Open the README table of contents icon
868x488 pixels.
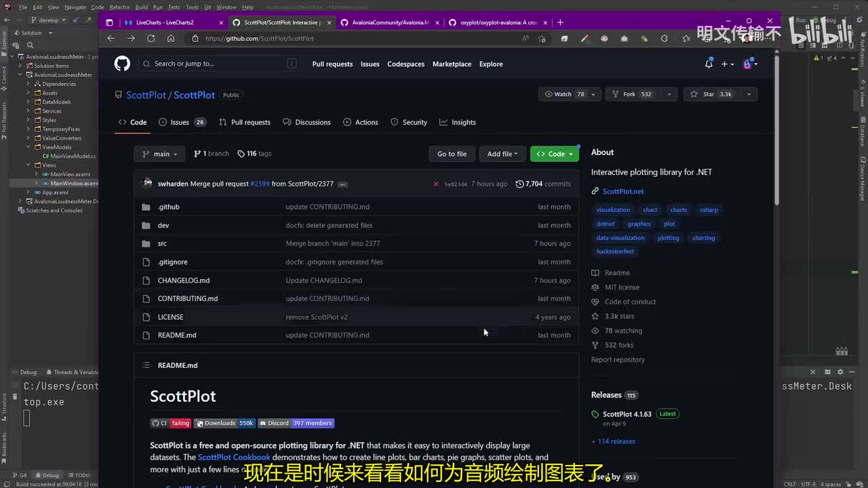(x=146, y=365)
